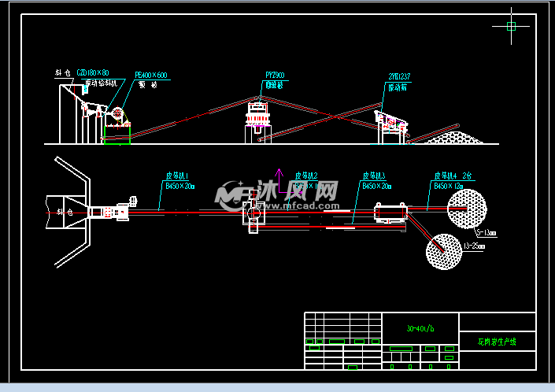The width and height of the screenshot is (555, 392).
Task: Click the 30-40t/h text in title block
Action: pos(419,326)
